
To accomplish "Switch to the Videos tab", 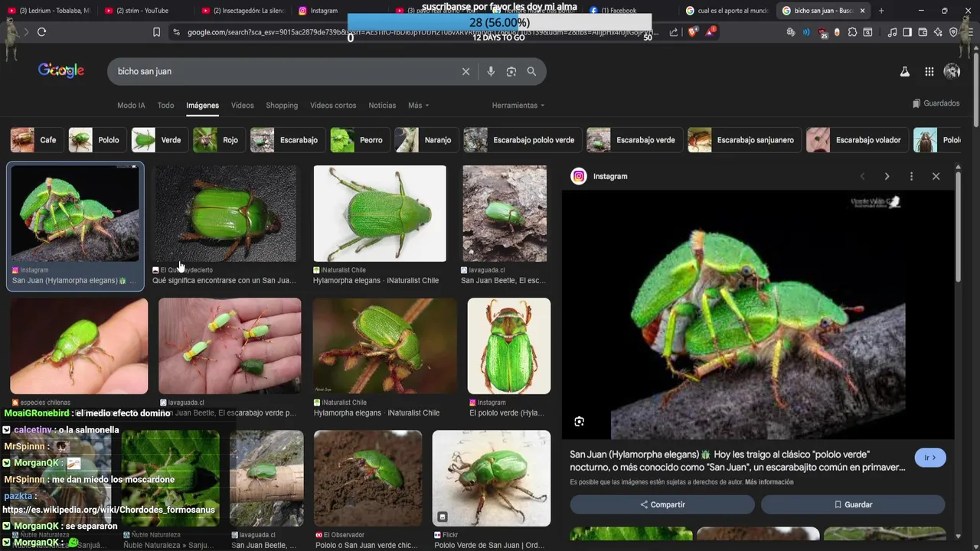I will tap(242, 106).
